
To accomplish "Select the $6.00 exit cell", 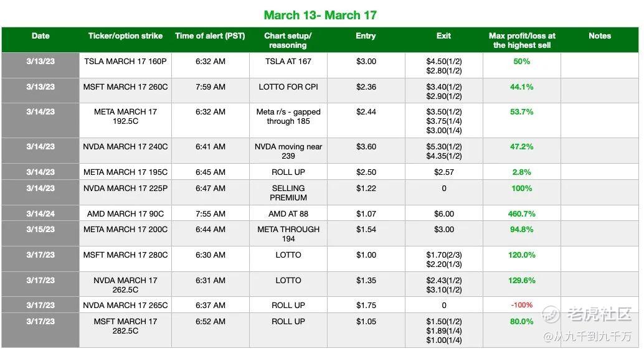I will 444,213.
